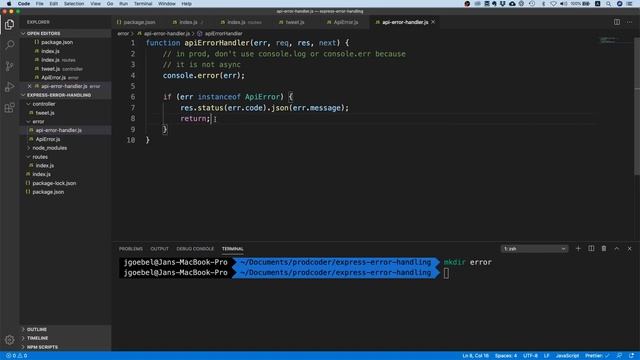Place cursor at console.error(err) line

(204, 76)
